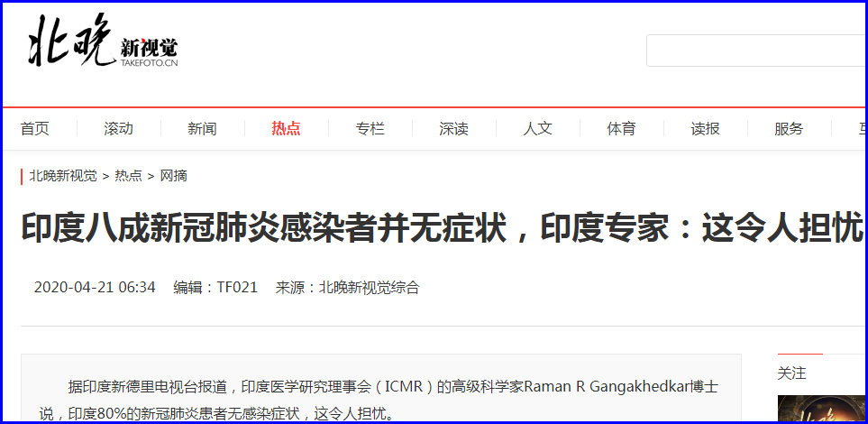Click the article date 2020-04-21 06:34

pyautogui.click(x=95, y=287)
